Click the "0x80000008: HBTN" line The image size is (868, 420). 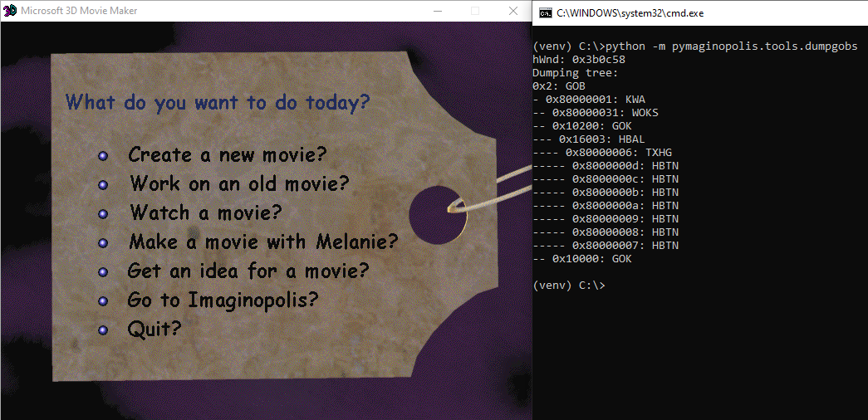pyautogui.click(x=605, y=232)
